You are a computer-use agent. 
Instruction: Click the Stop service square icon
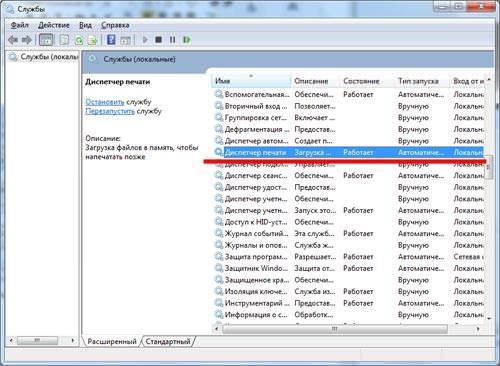tap(159, 40)
